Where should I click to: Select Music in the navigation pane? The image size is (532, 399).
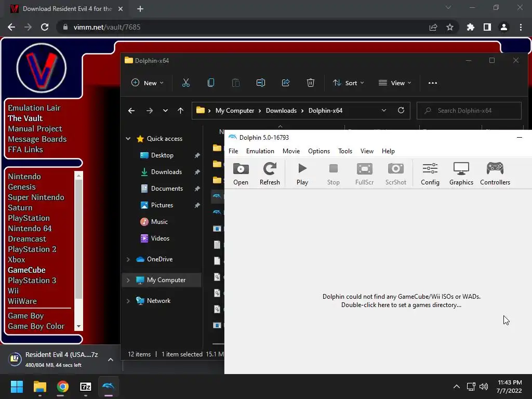[x=159, y=221]
